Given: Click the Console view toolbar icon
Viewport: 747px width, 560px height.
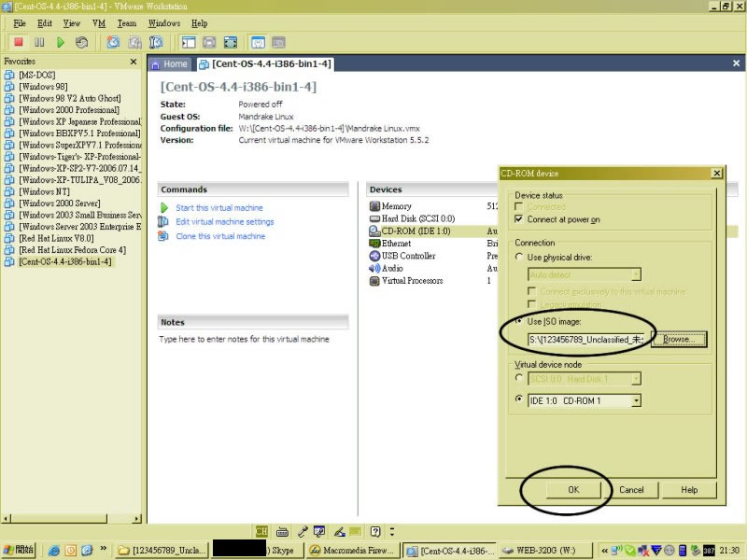Looking at the screenshot, I should [278, 42].
